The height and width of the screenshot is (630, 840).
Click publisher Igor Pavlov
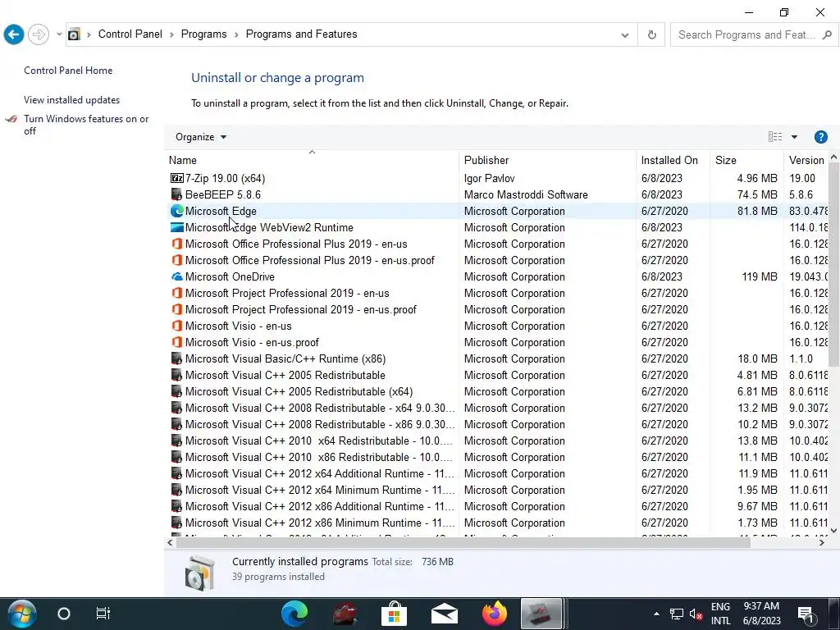489,178
